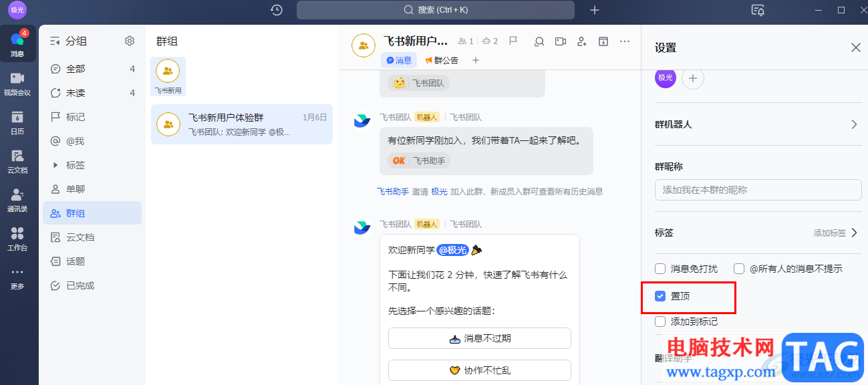868x385 pixels.
Task: Click the 消息不过期 topic button
Action: pos(480,338)
